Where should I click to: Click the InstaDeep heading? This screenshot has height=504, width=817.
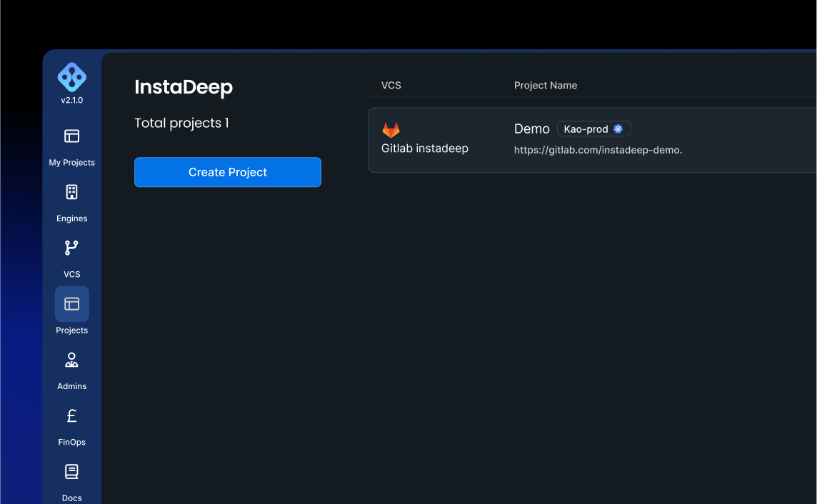(x=184, y=88)
